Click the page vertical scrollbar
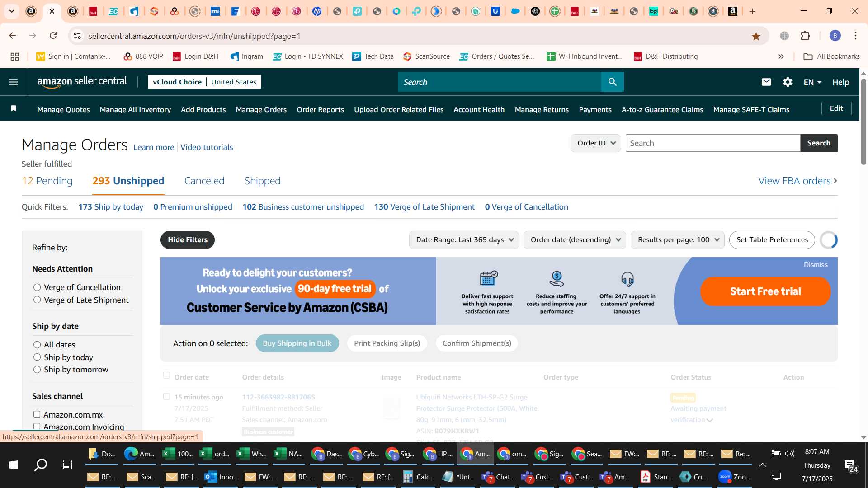This screenshot has height=488, width=868. [x=863, y=122]
